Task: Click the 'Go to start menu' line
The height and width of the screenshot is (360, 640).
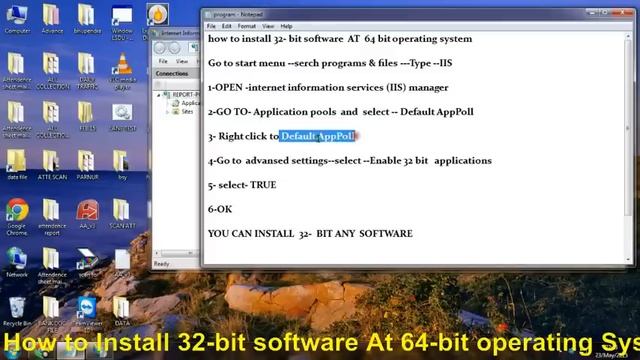Action: [330, 63]
